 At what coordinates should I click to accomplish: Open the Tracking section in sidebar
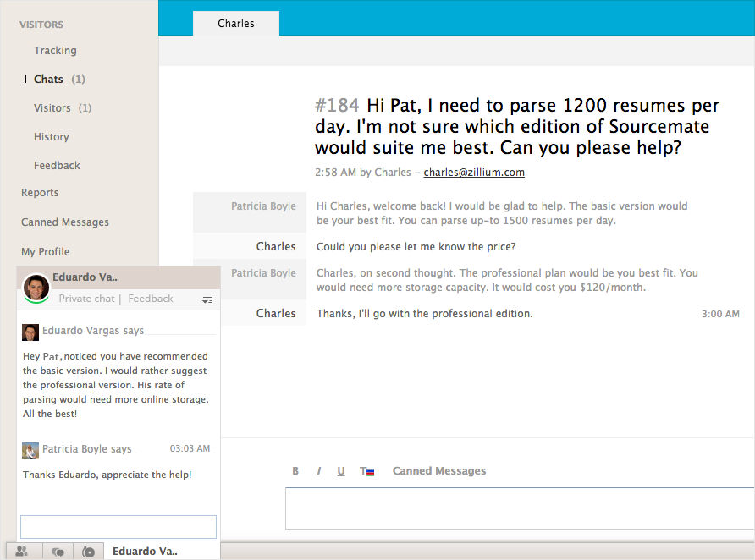[55, 51]
